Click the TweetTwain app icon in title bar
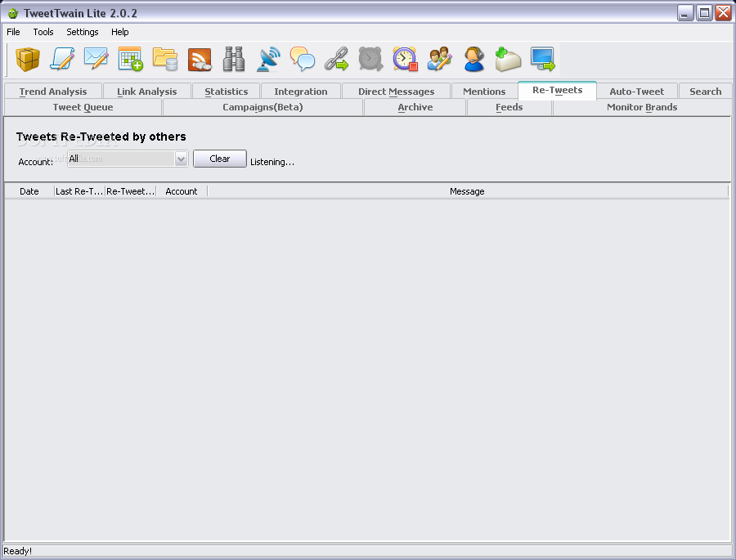736x560 pixels. 12,13
